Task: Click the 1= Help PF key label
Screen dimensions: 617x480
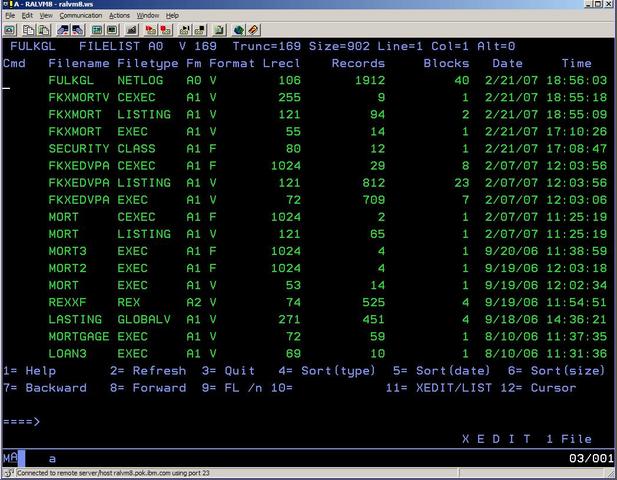Action: point(30,371)
